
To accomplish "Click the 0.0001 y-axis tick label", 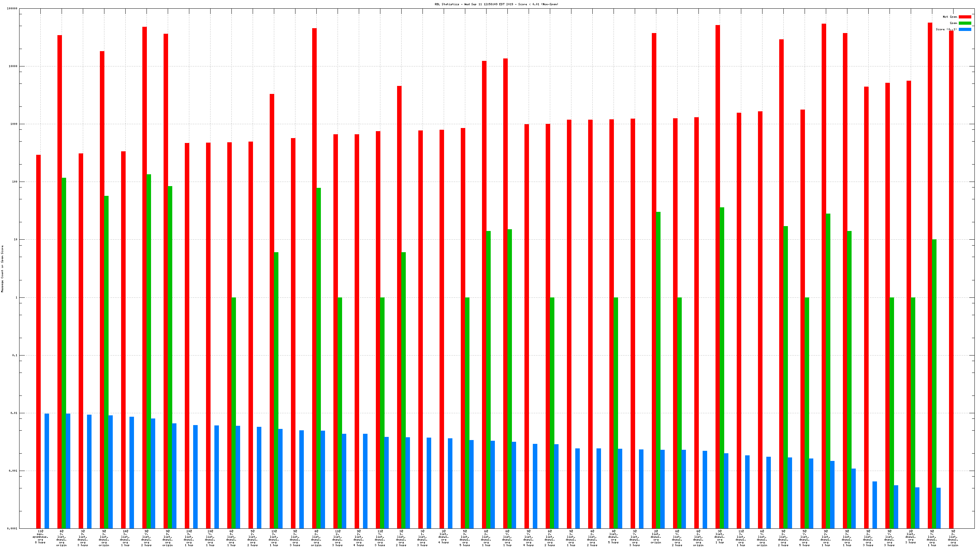I will 13,529.
